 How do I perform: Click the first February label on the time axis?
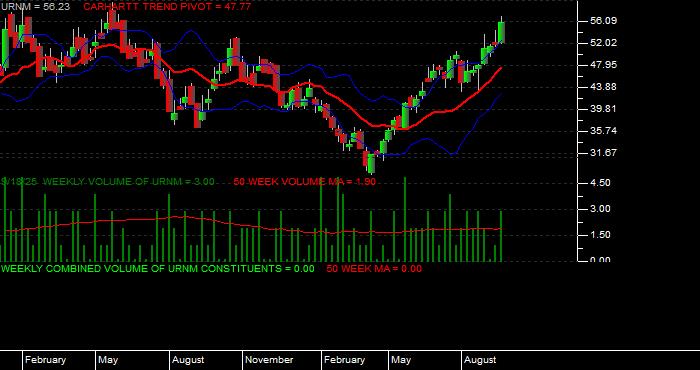pyautogui.click(x=45, y=360)
